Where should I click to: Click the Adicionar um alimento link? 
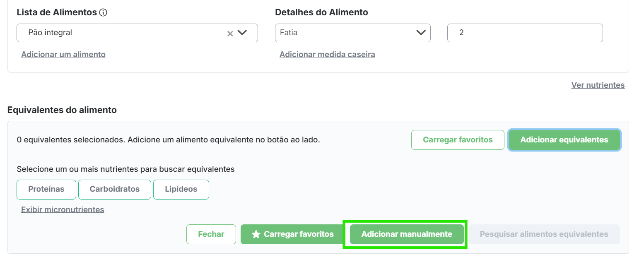tap(63, 55)
